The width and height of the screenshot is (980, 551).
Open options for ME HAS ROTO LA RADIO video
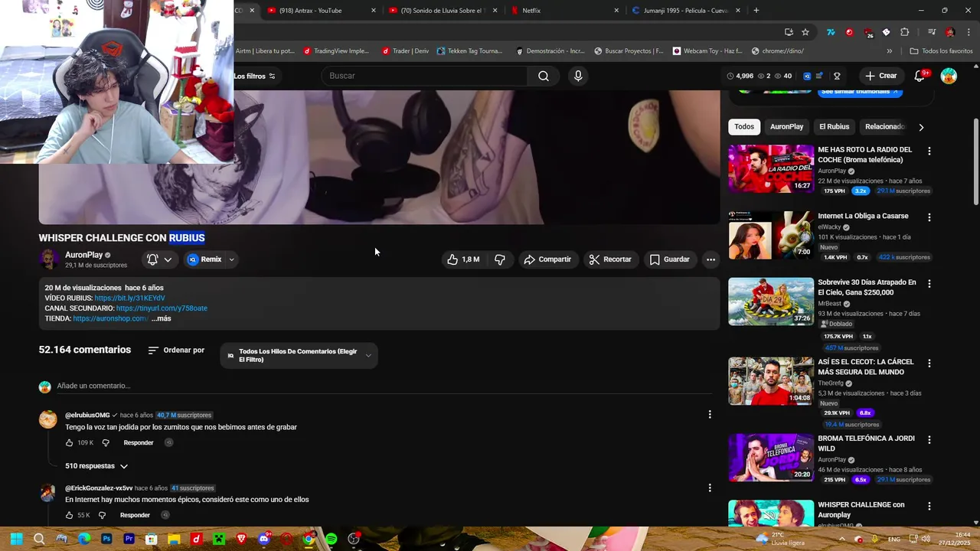(x=929, y=152)
